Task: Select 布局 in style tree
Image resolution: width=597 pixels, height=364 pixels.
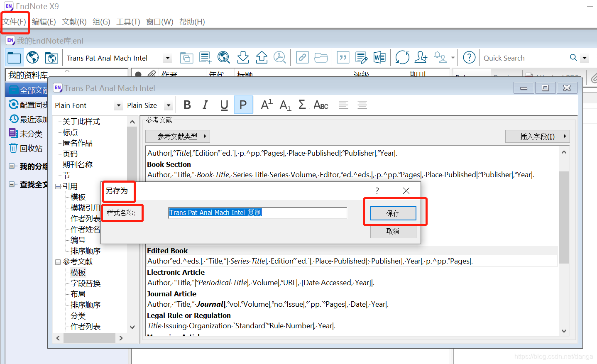Action: (x=78, y=294)
